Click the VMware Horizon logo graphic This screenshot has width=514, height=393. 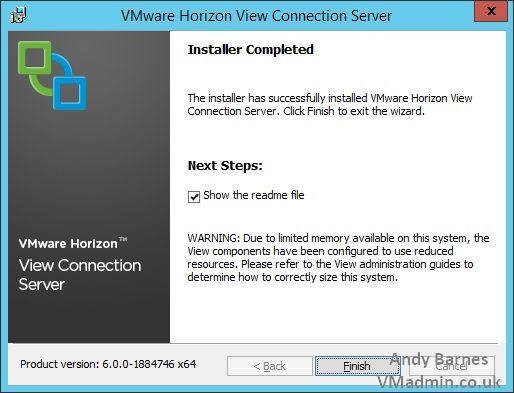(x=52, y=76)
